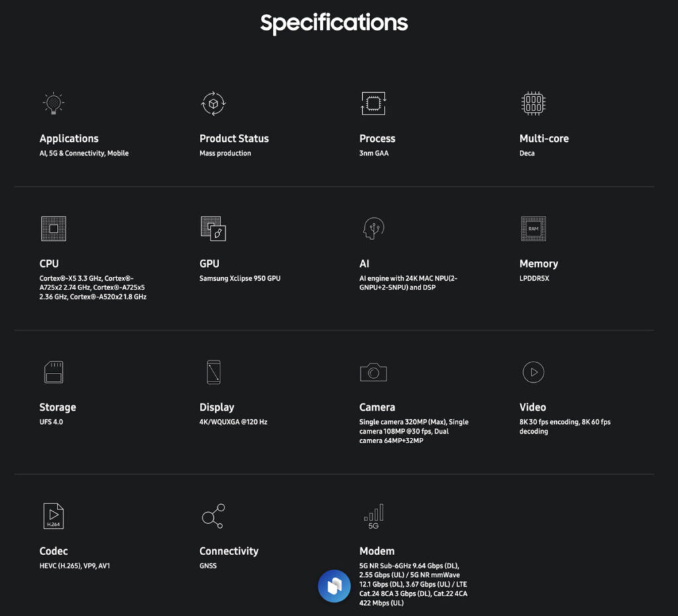The width and height of the screenshot is (678, 616).
Task: Click the blue floating circular badge button
Action: [x=334, y=586]
